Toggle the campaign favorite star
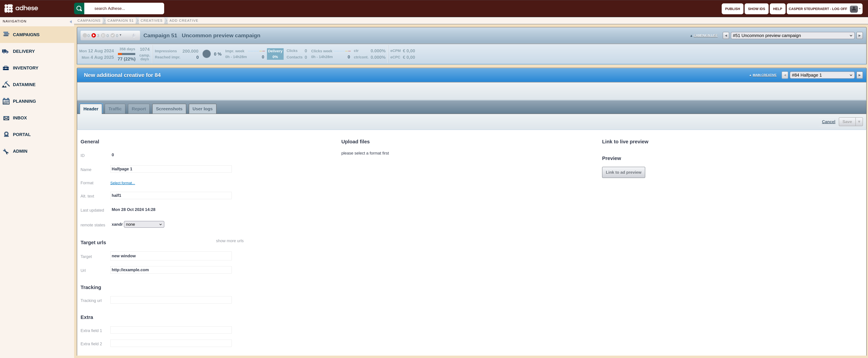Image resolution: width=868 pixels, height=358 pixels. pyautogui.click(x=133, y=35)
